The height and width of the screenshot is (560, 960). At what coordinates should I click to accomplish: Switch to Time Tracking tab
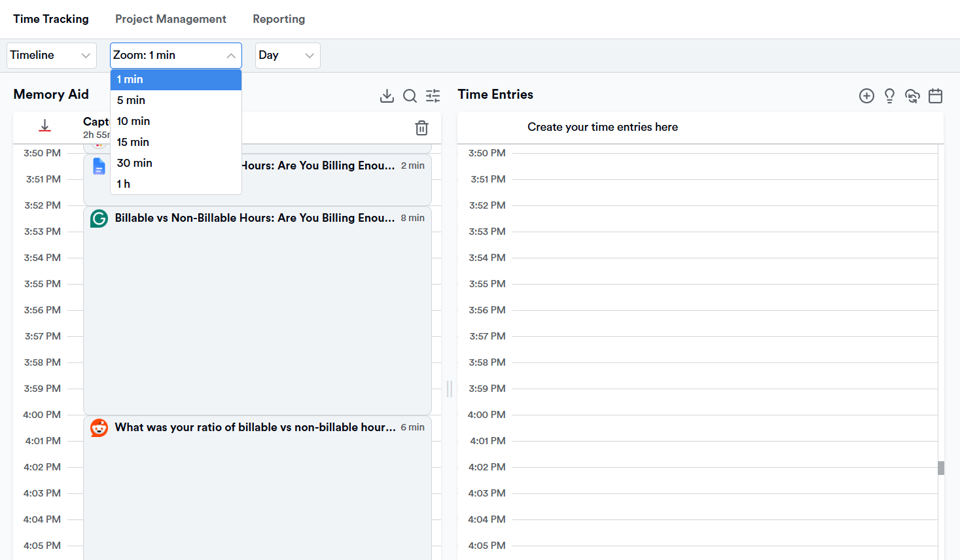(x=51, y=19)
